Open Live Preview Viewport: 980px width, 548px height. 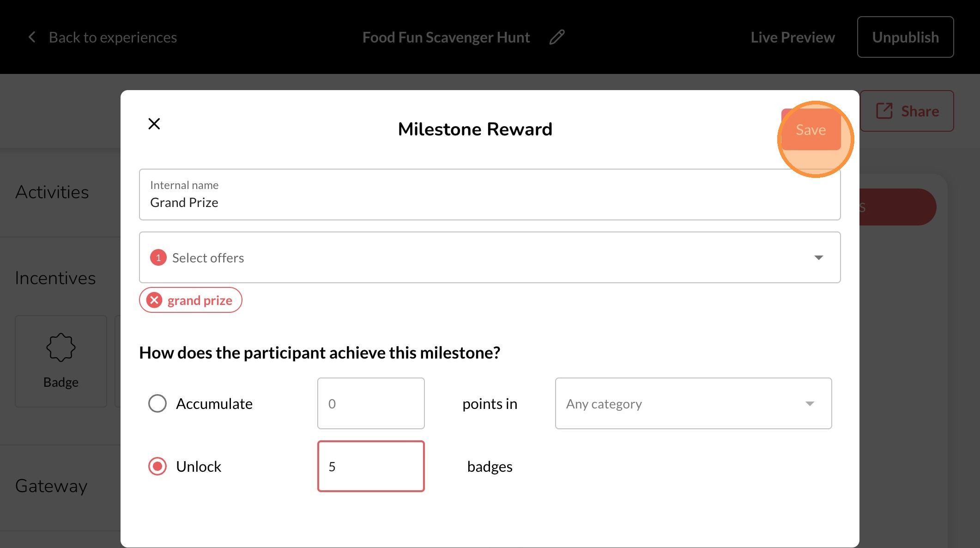point(792,37)
